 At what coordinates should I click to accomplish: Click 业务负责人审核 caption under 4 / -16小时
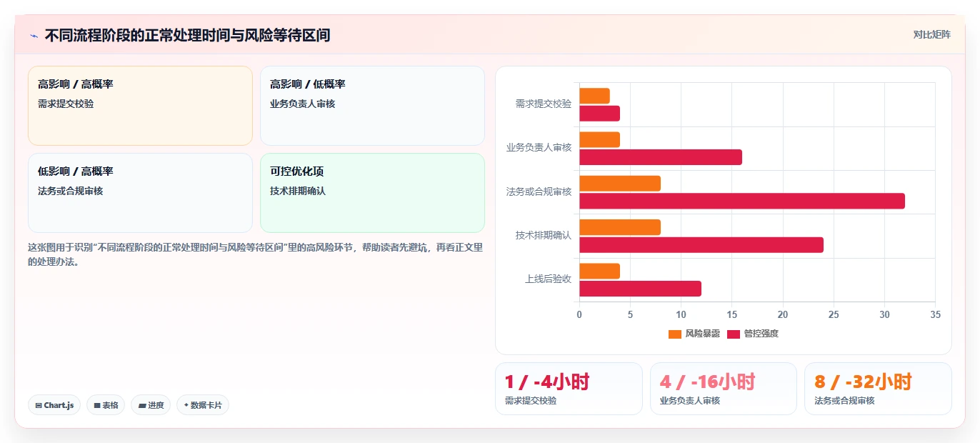pos(690,401)
